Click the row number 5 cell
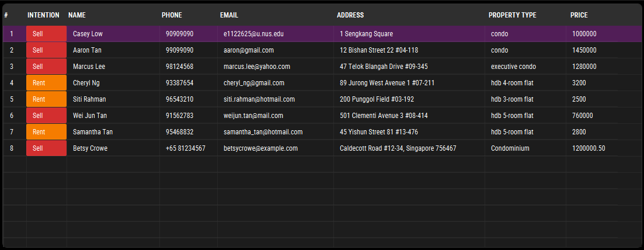This screenshot has height=250, width=644. [x=12, y=99]
